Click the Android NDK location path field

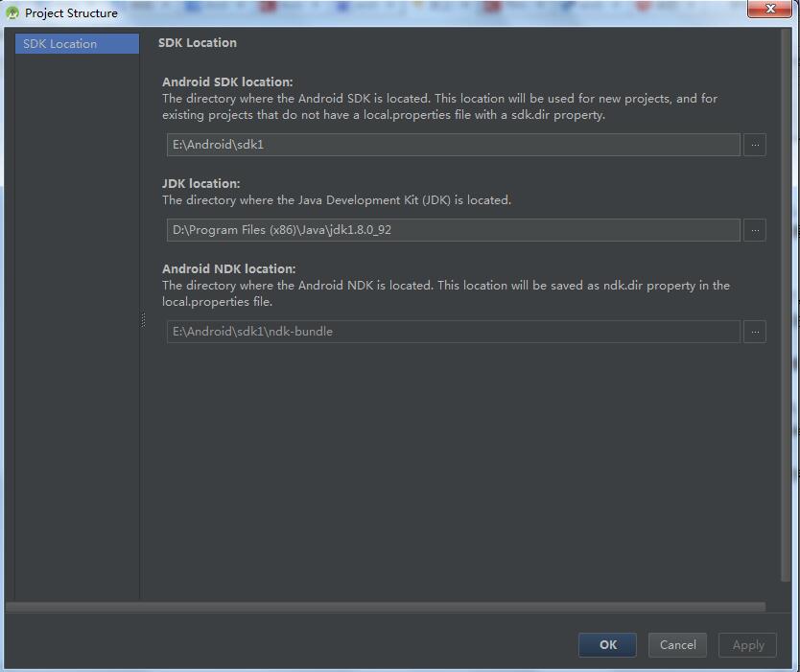(453, 332)
